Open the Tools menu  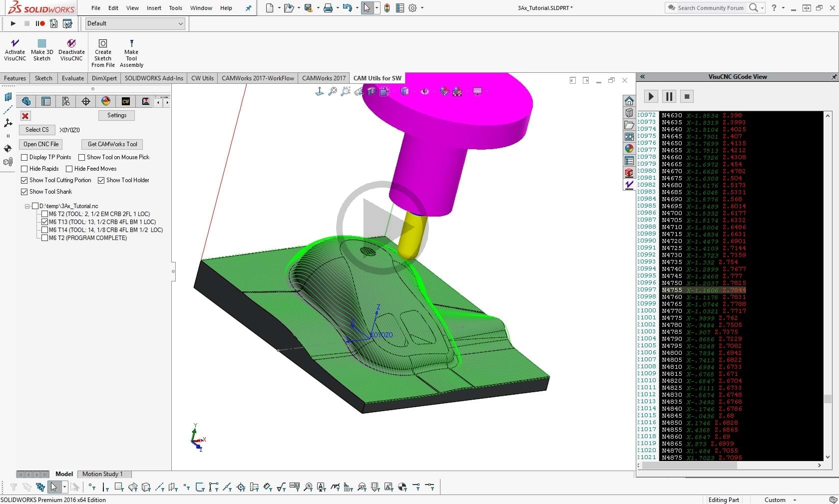tap(175, 8)
